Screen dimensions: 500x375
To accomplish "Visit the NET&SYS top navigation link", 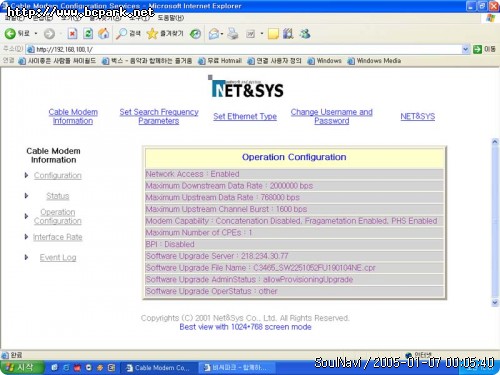I will tap(418, 116).
